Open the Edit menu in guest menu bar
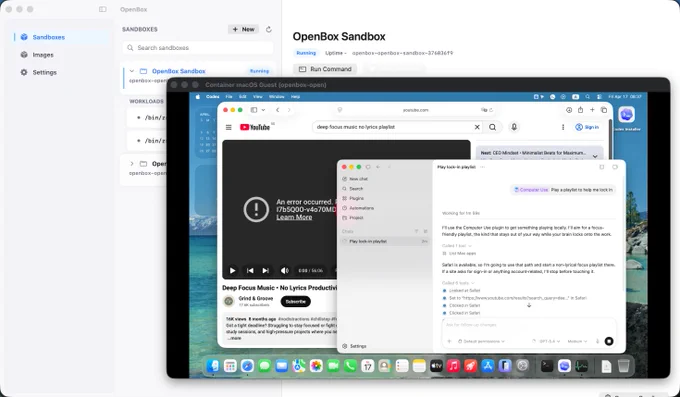680x397 pixels. [243, 97]
